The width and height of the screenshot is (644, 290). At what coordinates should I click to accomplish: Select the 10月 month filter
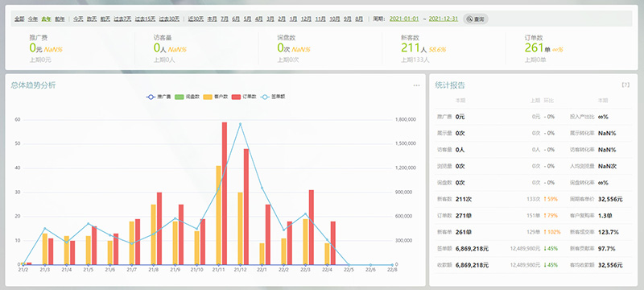click(x=335, y=19)
